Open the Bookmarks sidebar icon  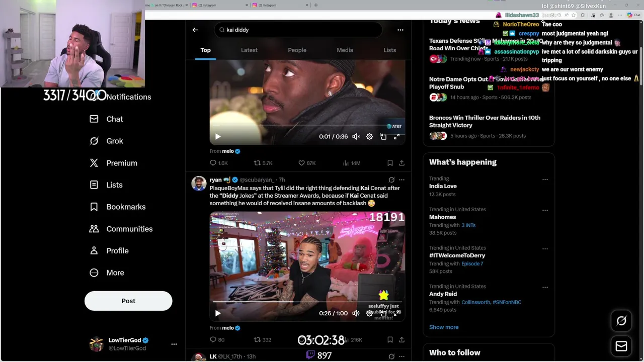(x=94, y=207)
